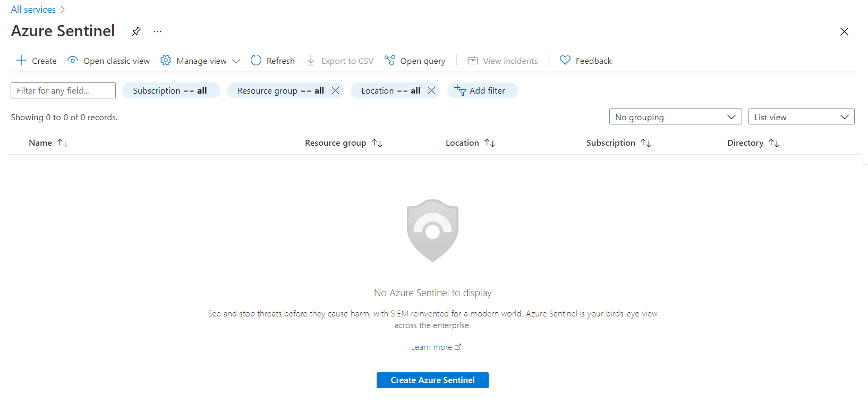Screen dimensions: 868x401
Task: Open the No grouping dropdown
Action: tap(675, 117)
